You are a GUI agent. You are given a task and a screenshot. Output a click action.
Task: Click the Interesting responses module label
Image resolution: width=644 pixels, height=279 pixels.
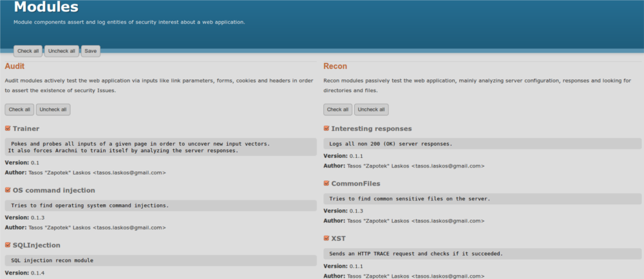pyautogui.click(x=372, y=129)
